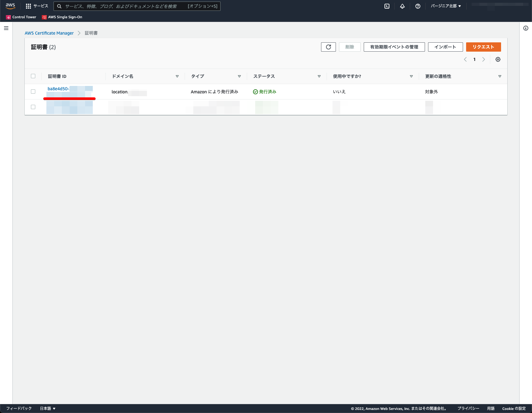
Task: Sort by 更新の適格性 column arrow
Action: click(x=500, y=76)
